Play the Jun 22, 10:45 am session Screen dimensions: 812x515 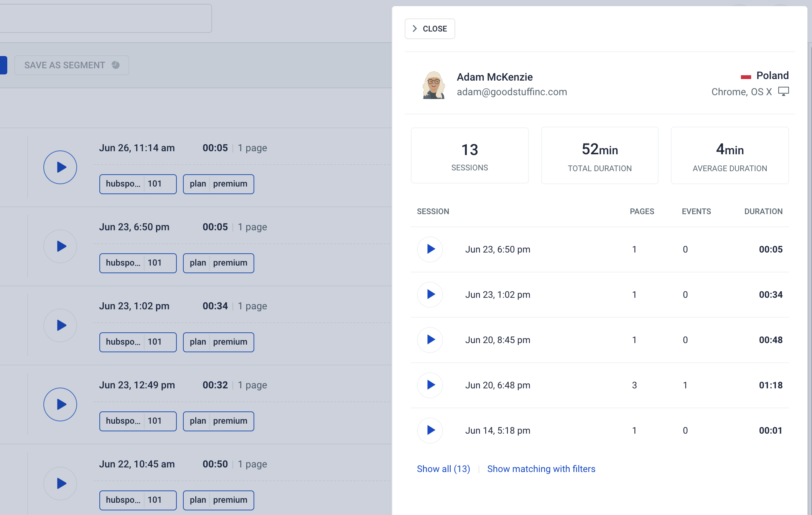coord(60,484)
